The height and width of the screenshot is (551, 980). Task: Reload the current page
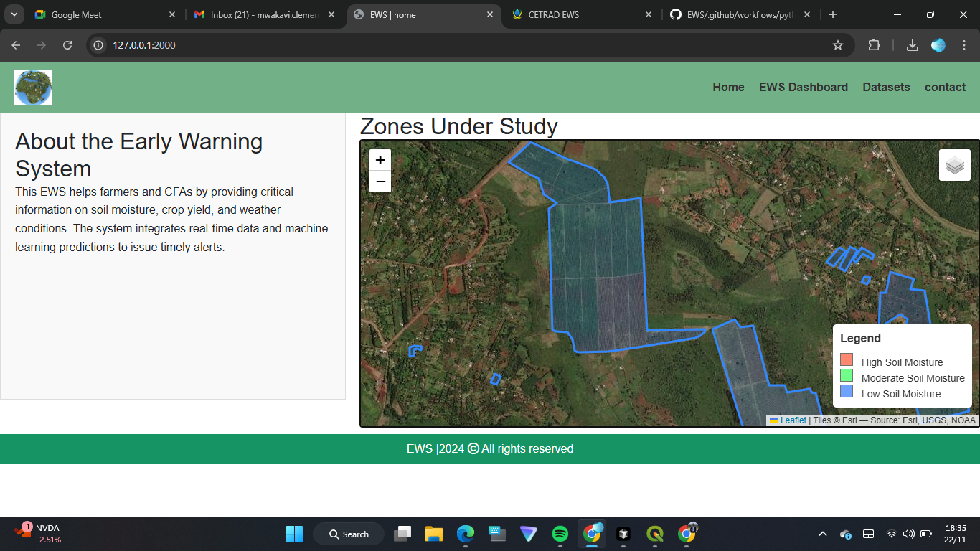click(x=67, y=45)
